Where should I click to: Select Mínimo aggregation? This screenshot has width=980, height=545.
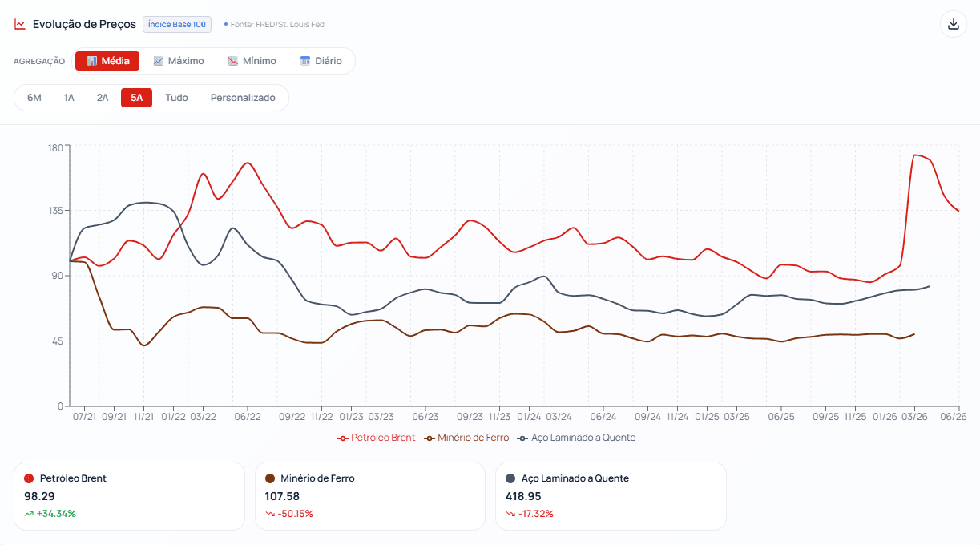[x=252, y=61]
